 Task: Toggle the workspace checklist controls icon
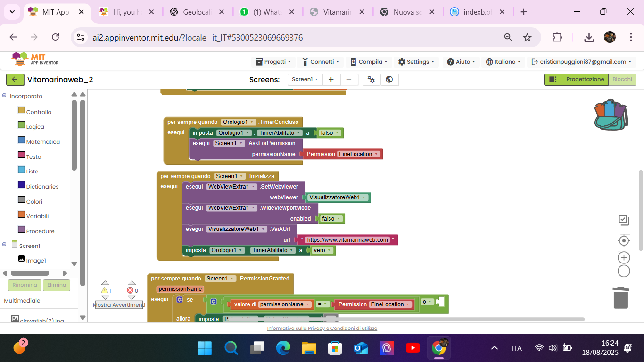[x=624, y=220]
